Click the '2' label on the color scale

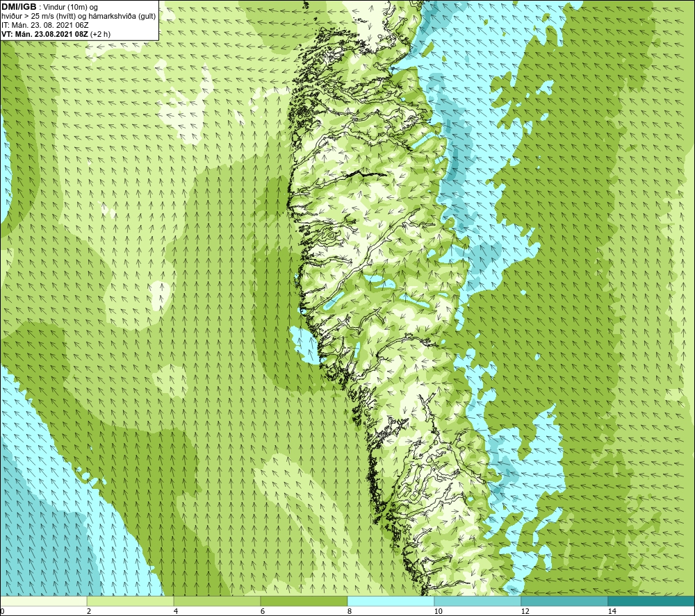[x=89, y=611]
